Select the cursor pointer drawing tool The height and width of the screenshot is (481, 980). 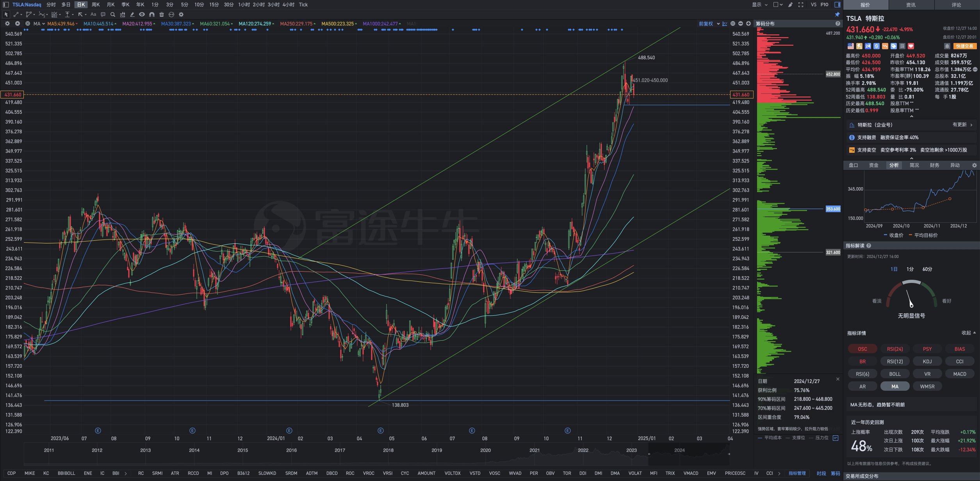(x=6, y=14)
